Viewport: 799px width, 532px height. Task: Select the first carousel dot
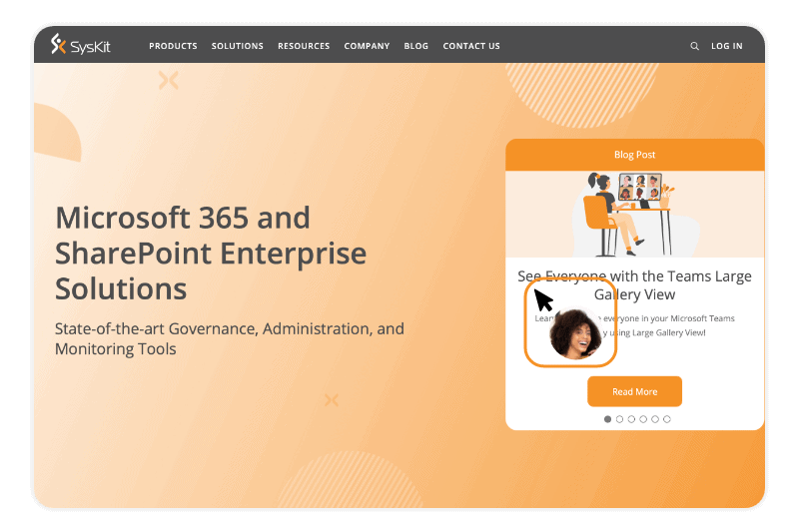click(607, 419)
